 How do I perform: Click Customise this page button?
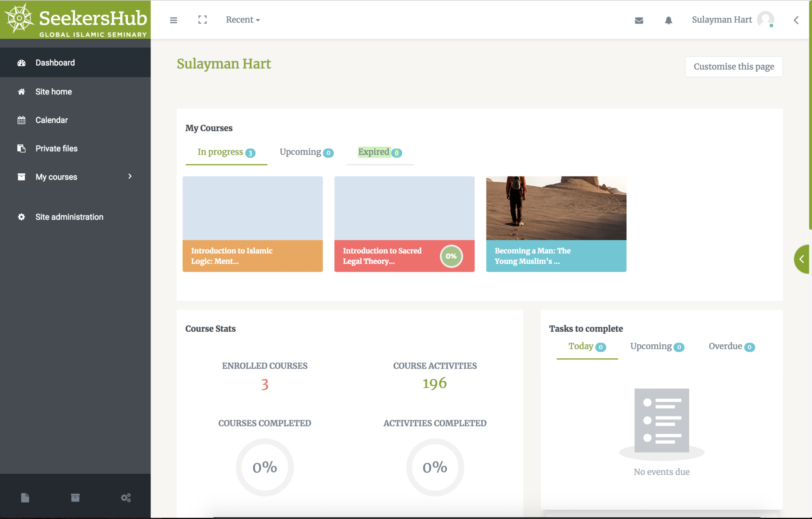(734, 67)
